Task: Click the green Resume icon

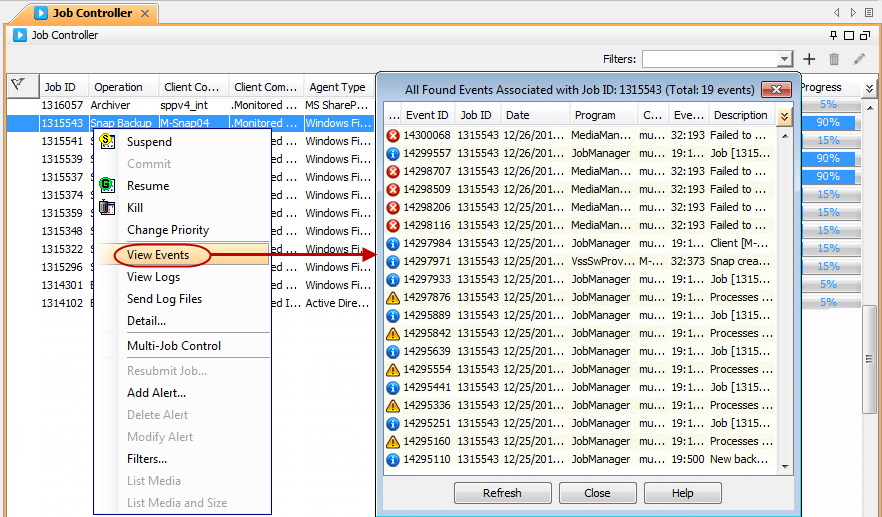Action: click(x=107, y=186)
